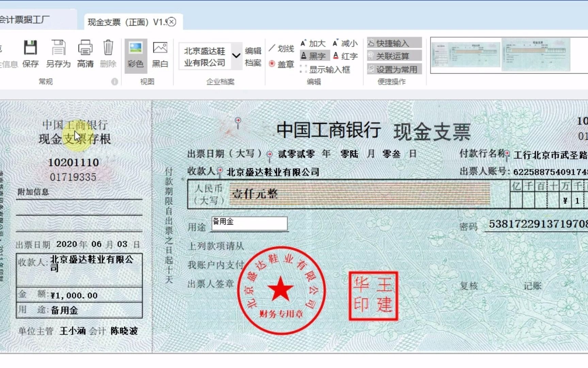
Task: Select the 现金支票（正面）tab
Action: (x=127, y=22)
